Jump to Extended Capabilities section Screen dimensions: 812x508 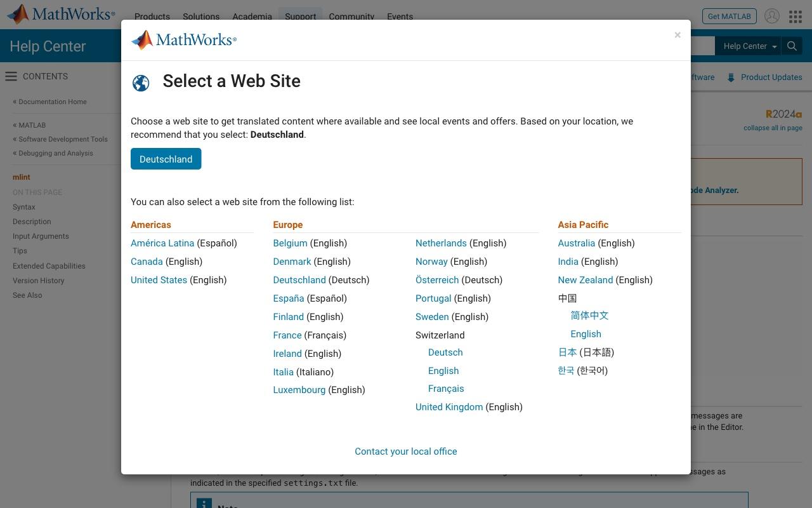point(49,266)
